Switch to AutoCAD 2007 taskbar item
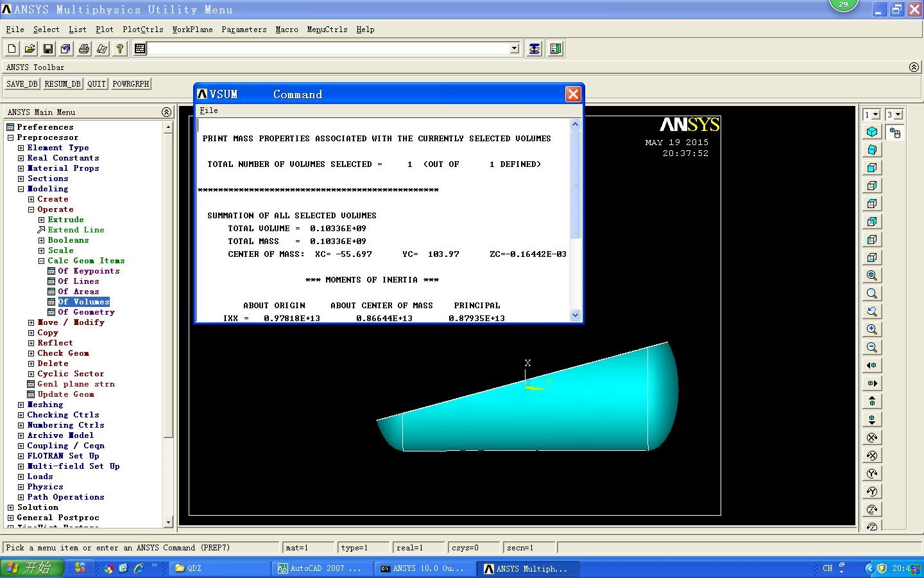The image size is (924, 578). pos(322,568)
